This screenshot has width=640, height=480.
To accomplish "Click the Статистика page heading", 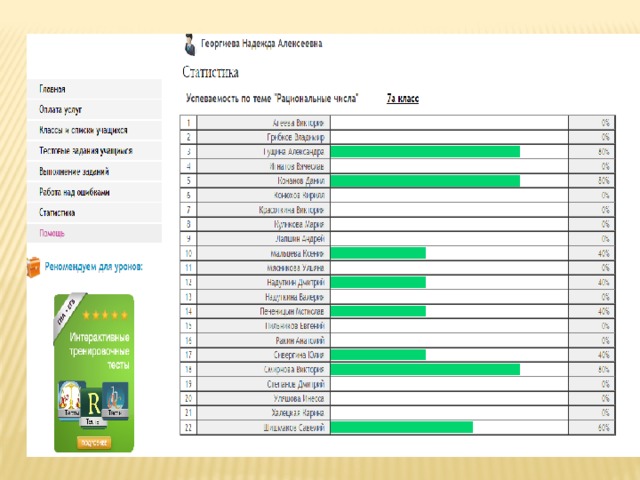I will click(210, 72).
